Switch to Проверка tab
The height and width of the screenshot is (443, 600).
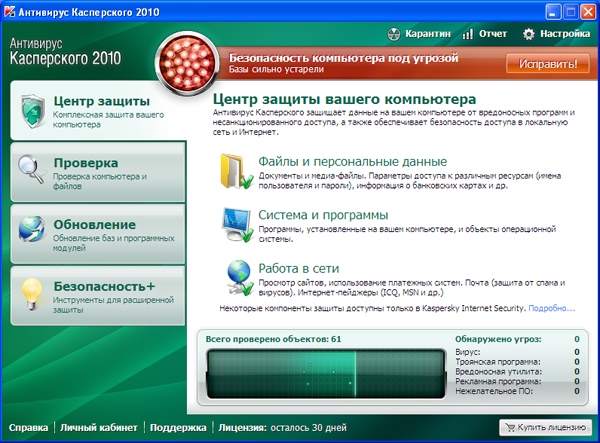point(98,172)
